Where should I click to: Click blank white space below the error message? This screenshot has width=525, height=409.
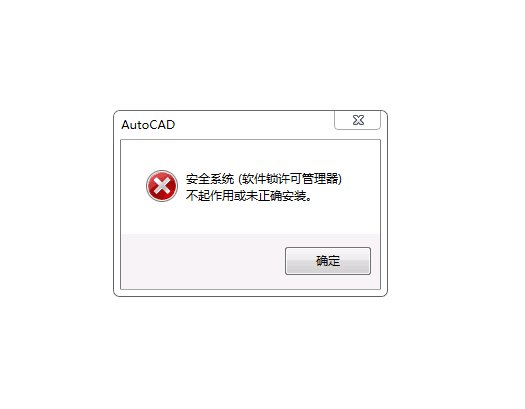click(x=250, y=218)
